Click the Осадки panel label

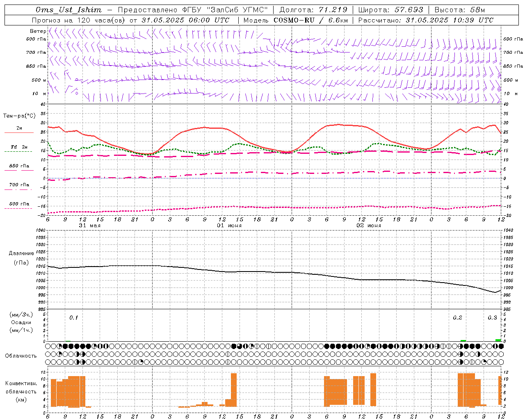click(21, 322)
